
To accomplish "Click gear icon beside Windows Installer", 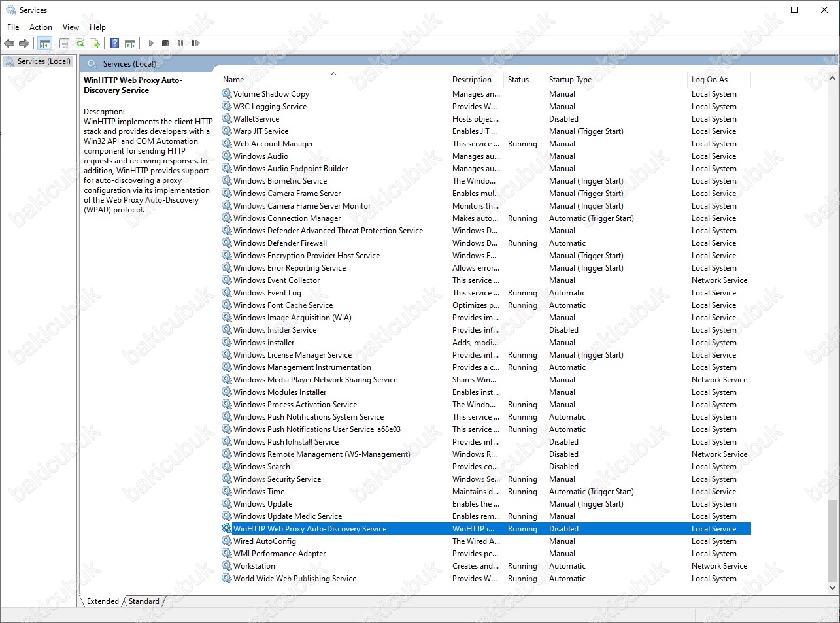I will (227, 343).
